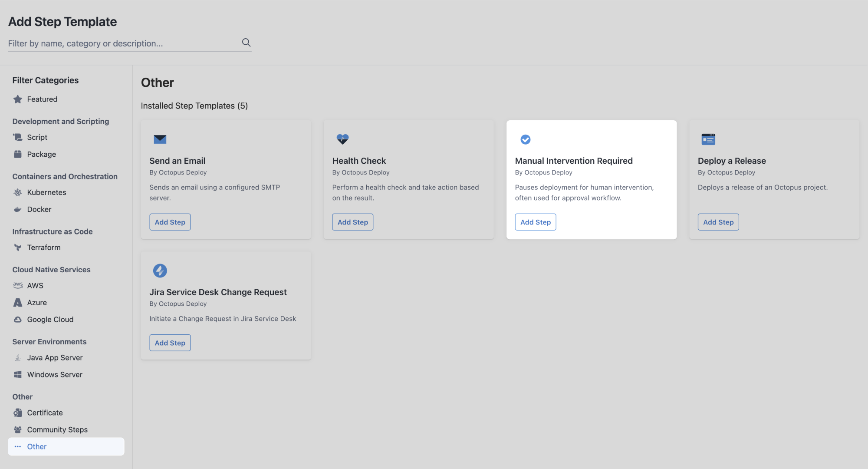The image size is (868, 469).
Task: Focus the filter by name search field
Action: pos(130,43)
